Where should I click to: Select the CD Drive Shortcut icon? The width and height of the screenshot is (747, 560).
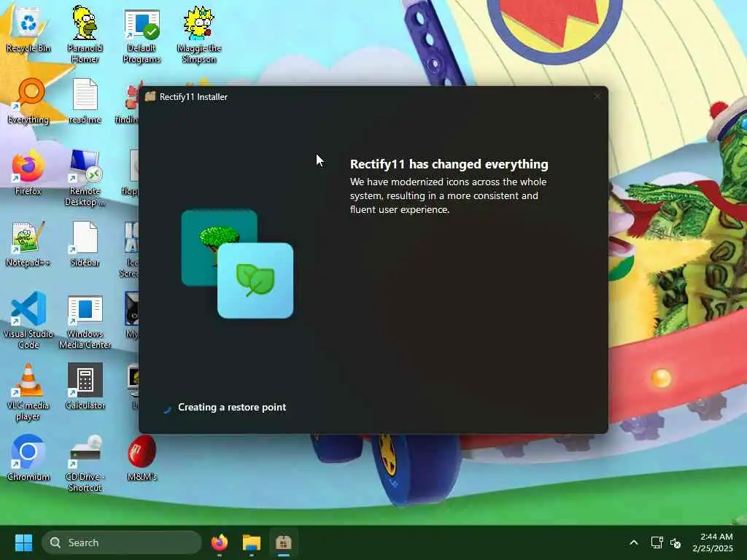pos(85,464)
